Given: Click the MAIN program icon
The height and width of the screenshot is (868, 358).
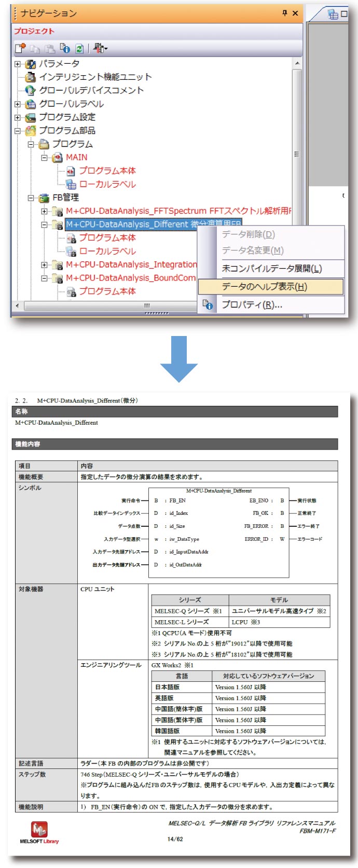Looking at the screenshot, I should [58, 158].
